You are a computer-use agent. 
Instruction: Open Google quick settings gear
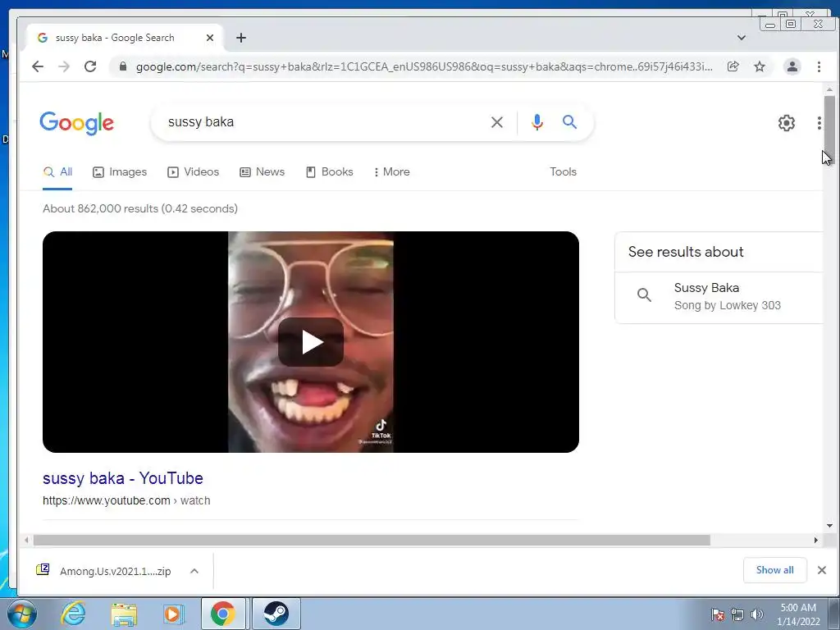[787, 123]
